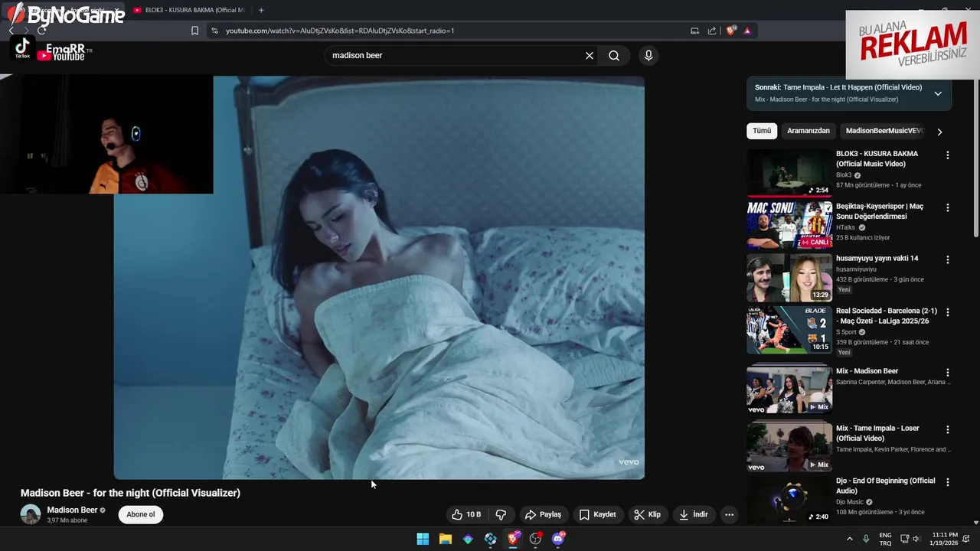Open the Madison Beer channel name link

[72, 510]
